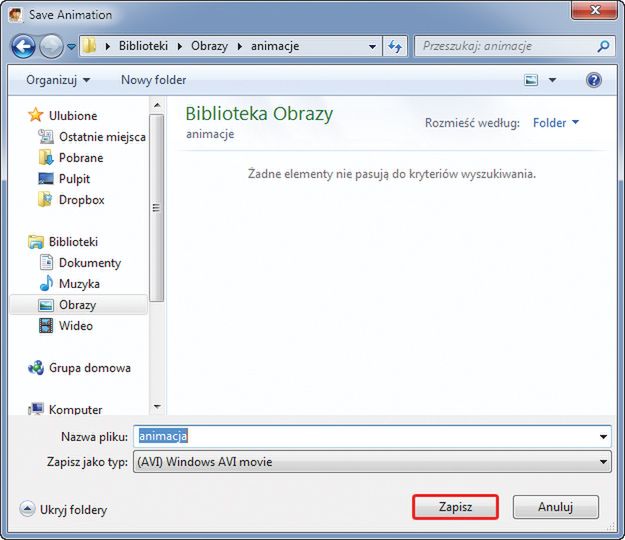Click the Dokumenty document icon
Screen dimensions: 625x540
[46, 262]
